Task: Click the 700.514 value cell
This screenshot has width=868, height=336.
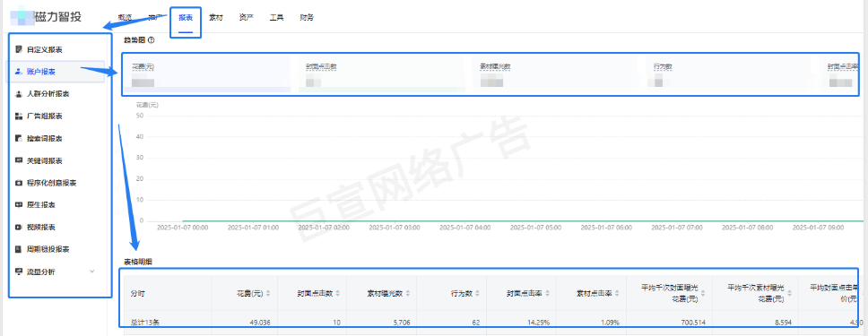Action: click(694, 322)
